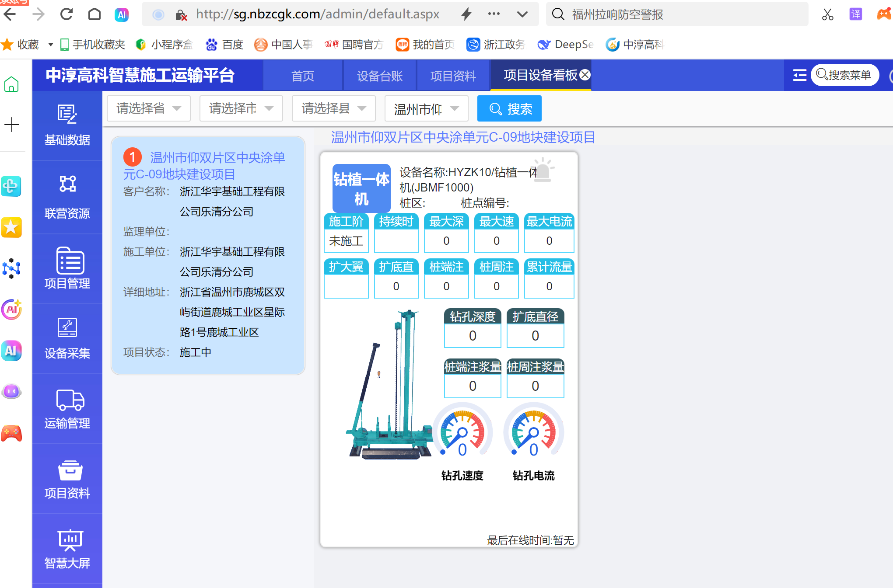Toggle the sidebar collapse menu icon
Viewport: 893px width, 588px height.
click(799, 75)
